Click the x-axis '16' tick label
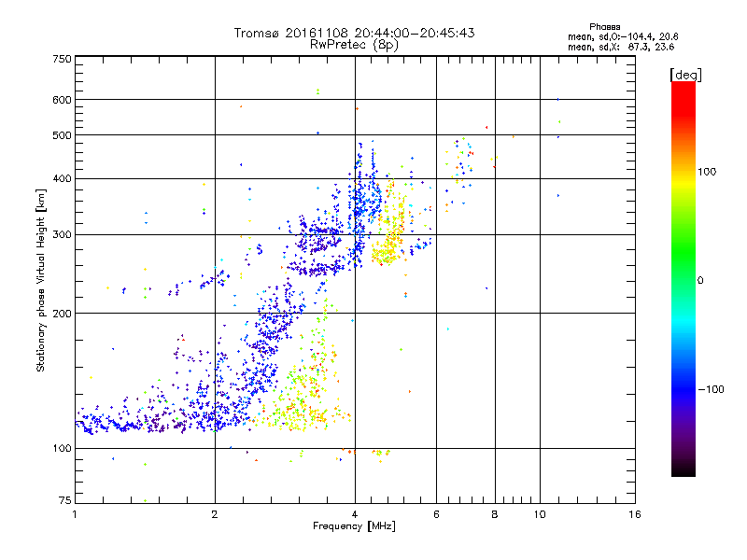The height and width of the screenshot is (560, 747). (635, 514)
